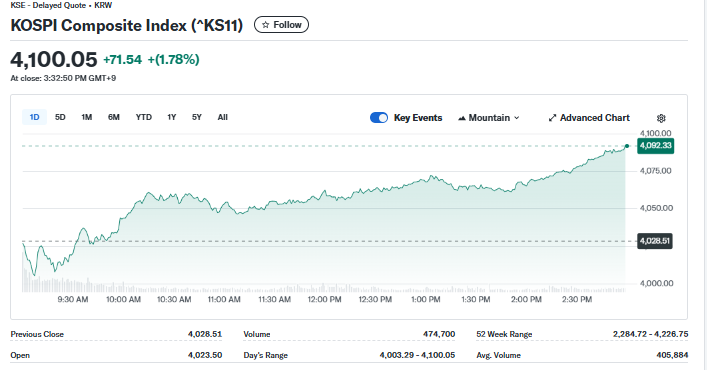Switch to the 5D time range

60,117
